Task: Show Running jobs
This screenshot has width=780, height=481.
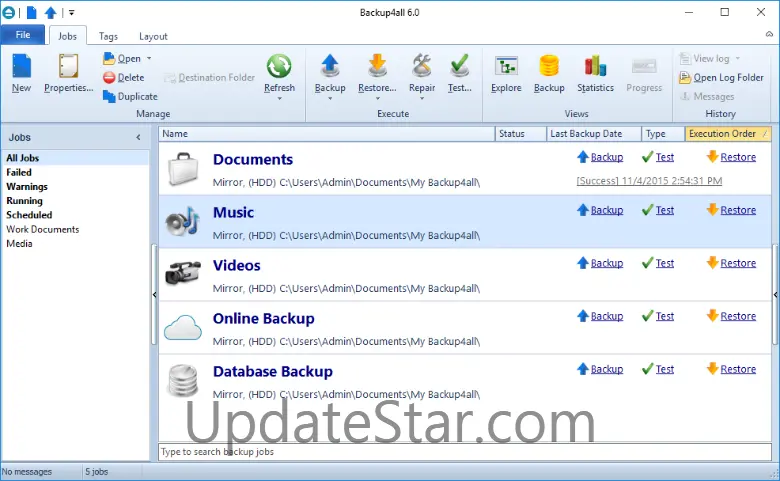Action: [24, 201]
